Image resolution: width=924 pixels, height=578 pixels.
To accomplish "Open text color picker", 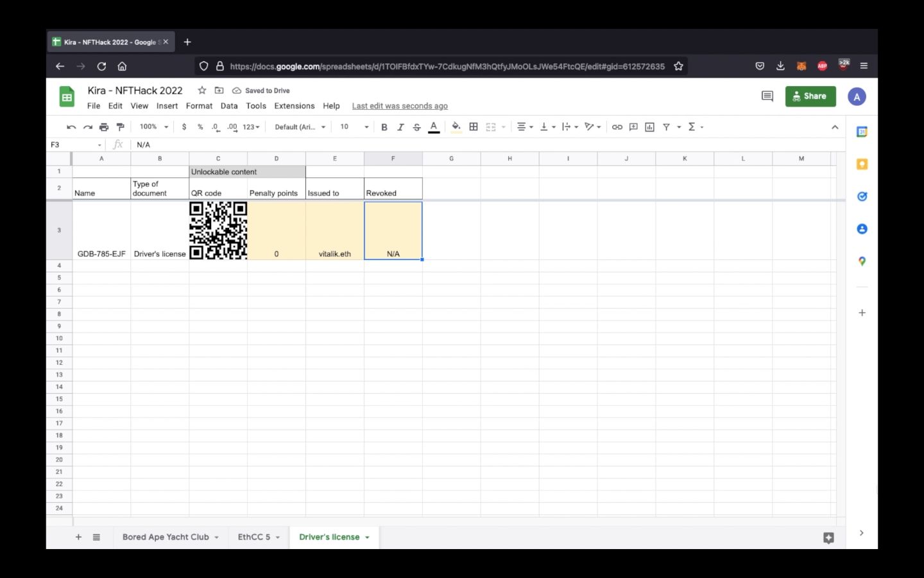I will tap(434, 127).
